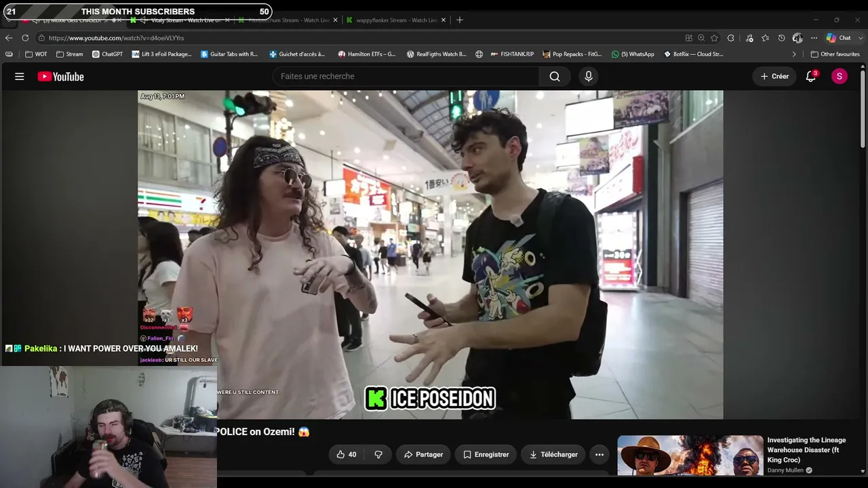
Task: Toggle the favourites bar manager icon
Action: point(9,54)
